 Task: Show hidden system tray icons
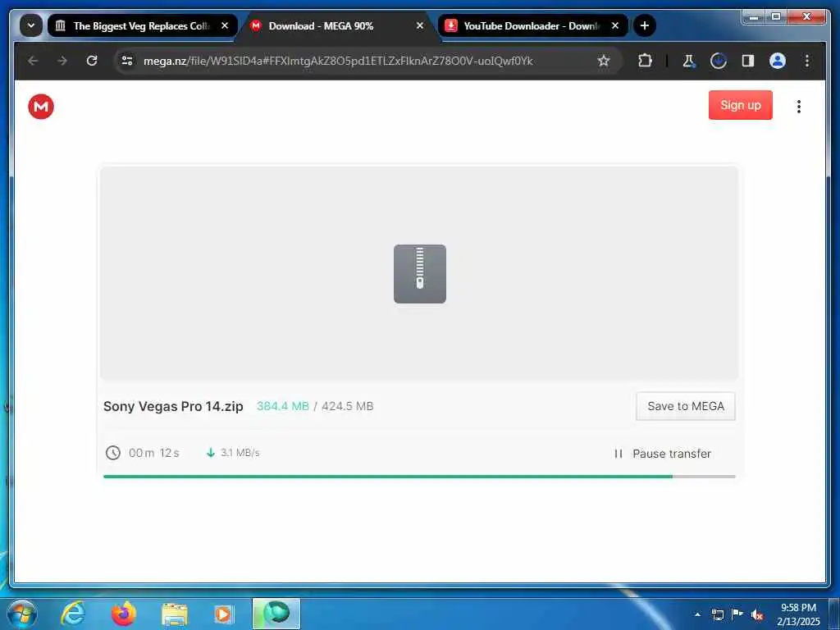pos(697,614)
